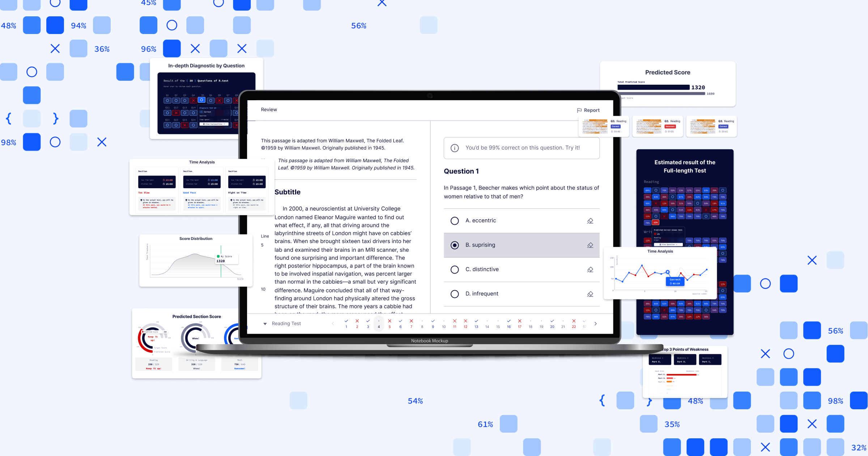Click the bookmark icon next to answer D
868x456 pixels.
(x=590, y=294)
